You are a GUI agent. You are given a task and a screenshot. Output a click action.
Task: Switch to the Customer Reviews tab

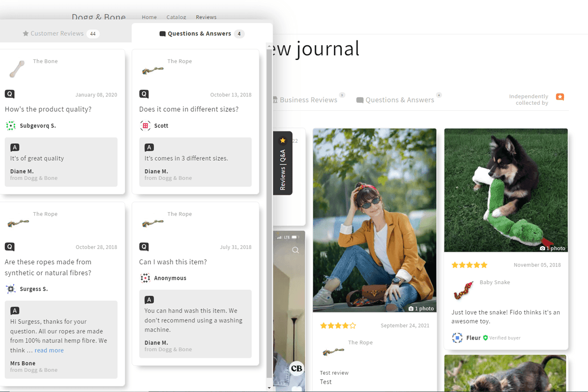pos(61,34)
